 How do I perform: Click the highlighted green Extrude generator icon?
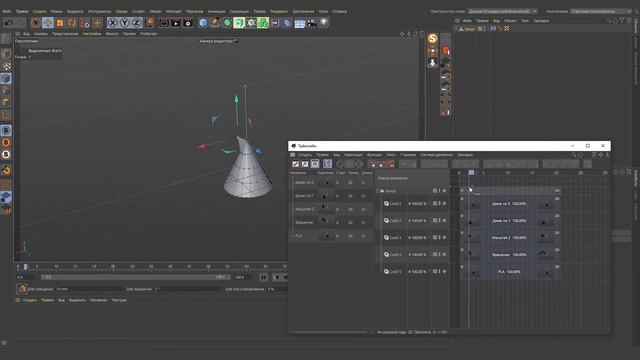[x=239, y=23]
